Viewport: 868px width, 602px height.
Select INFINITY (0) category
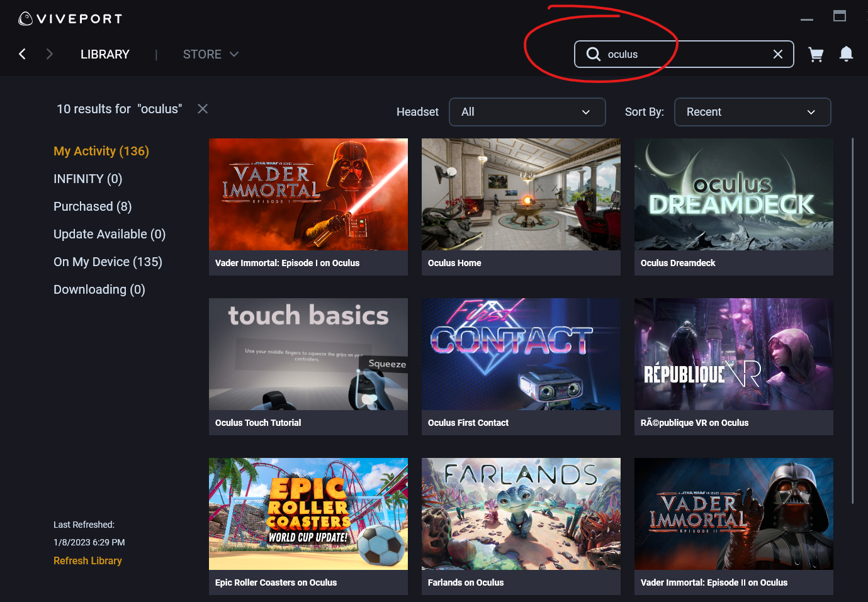point(87,179)
